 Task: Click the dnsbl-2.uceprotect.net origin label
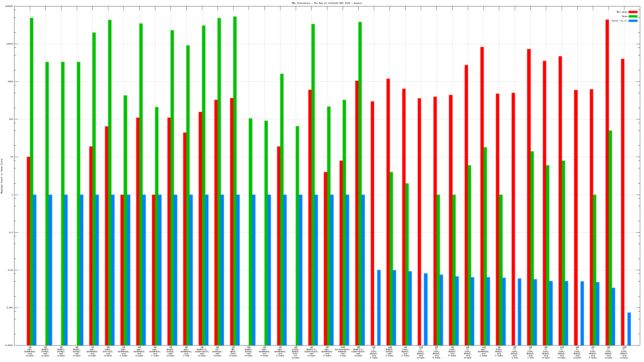(x=358, y=351)
